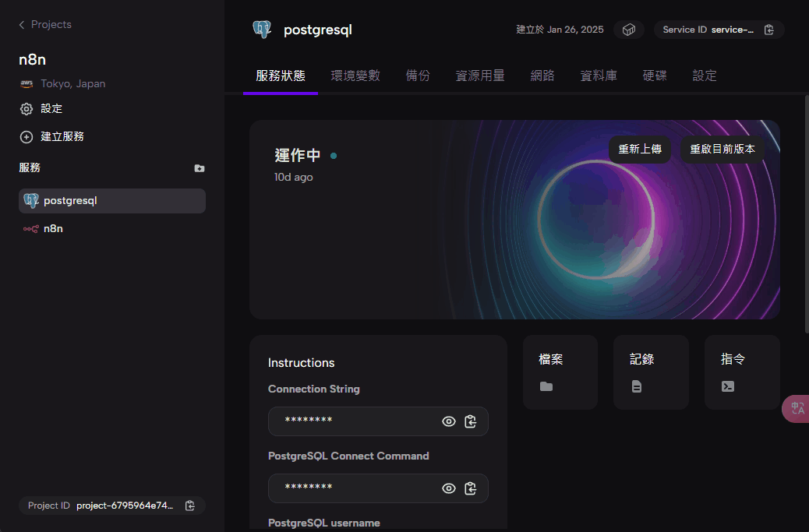Viewport: 809px width, 532px height.
Task: Open the 檔案 files card
Action: [560, 372]
